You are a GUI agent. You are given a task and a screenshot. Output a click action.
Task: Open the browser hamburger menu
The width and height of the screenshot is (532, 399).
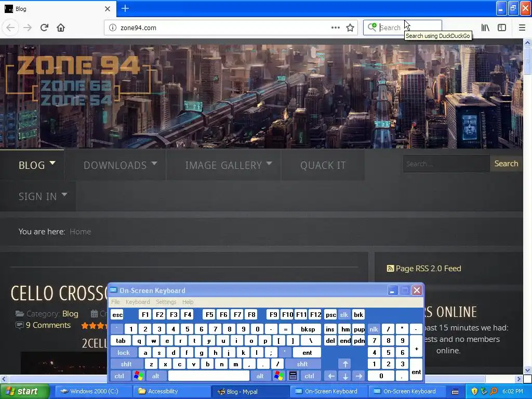pyautogui.click(x=522, y=28)
